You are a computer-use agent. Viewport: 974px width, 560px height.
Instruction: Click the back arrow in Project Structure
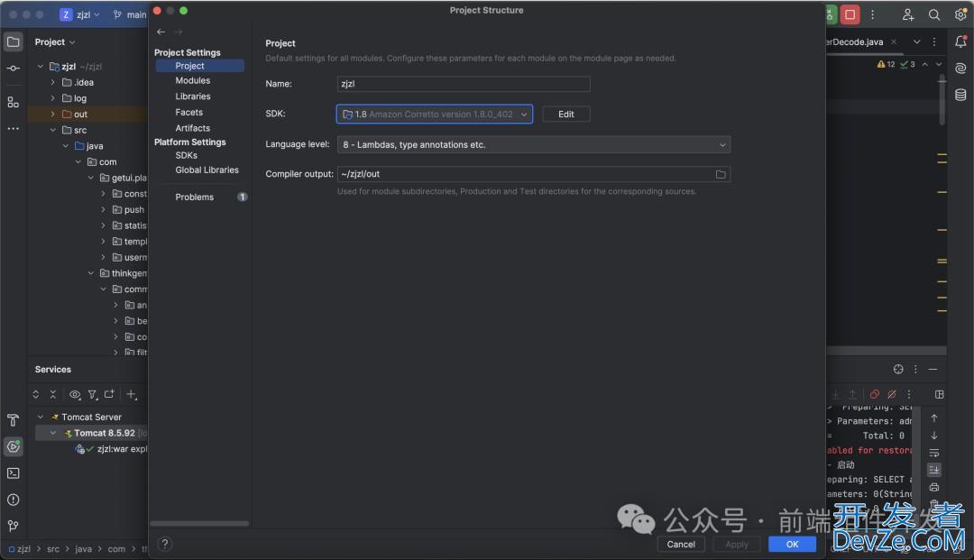[x=161, y=32]
